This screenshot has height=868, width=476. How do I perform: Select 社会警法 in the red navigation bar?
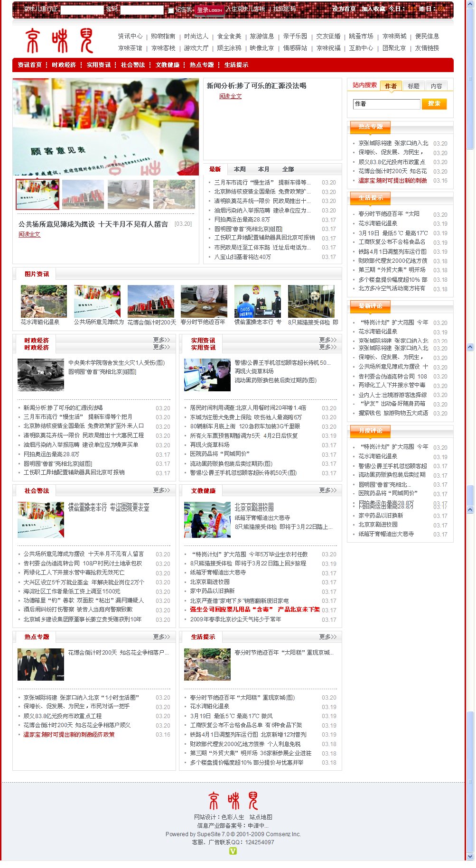(x=133, y=65)
